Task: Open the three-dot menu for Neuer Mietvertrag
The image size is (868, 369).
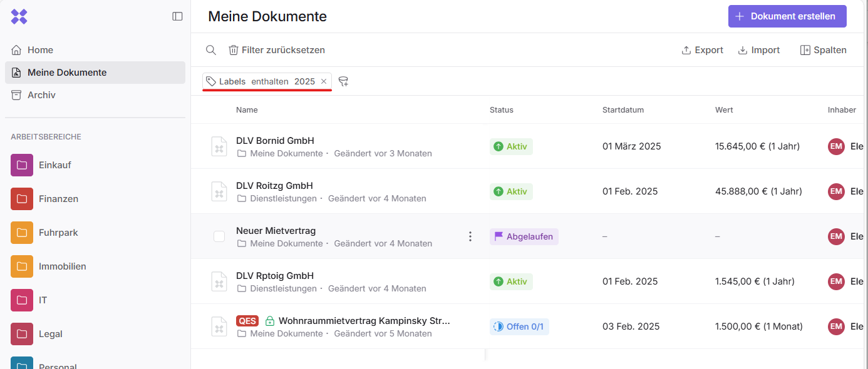Action: point(470,236)
